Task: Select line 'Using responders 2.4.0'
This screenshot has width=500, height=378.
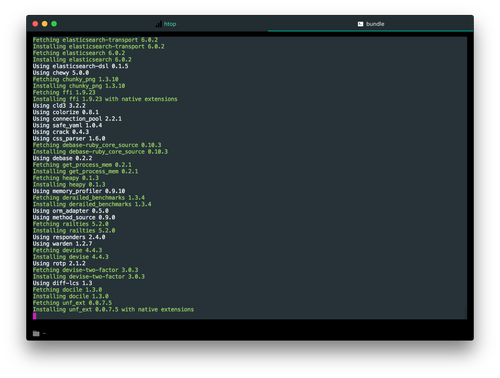Action: click(x=69, y=237)
